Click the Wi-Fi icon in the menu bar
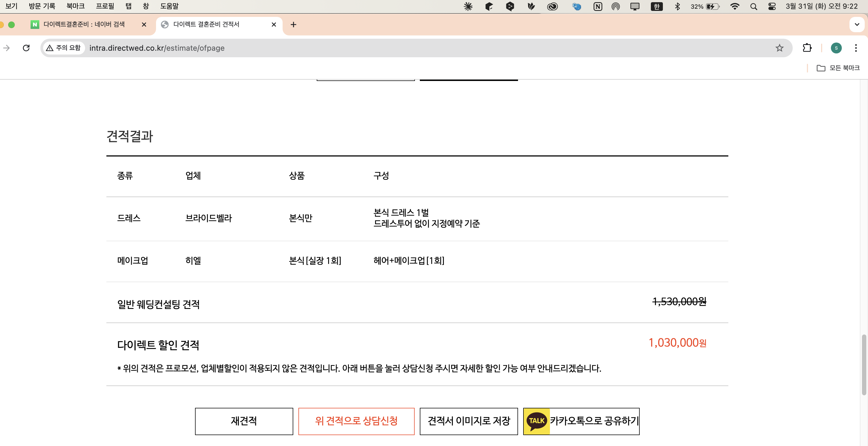Screen dimensions: 868x446 point(735,6)
